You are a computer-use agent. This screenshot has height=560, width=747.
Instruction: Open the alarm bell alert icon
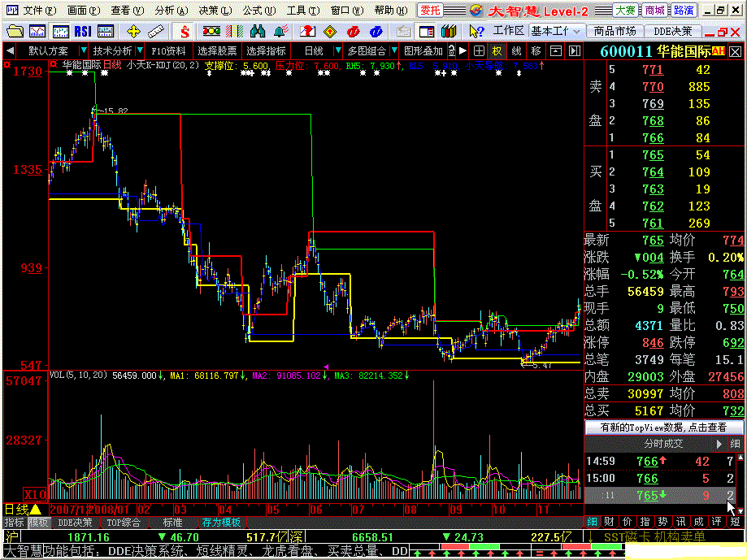pos(281,32)
